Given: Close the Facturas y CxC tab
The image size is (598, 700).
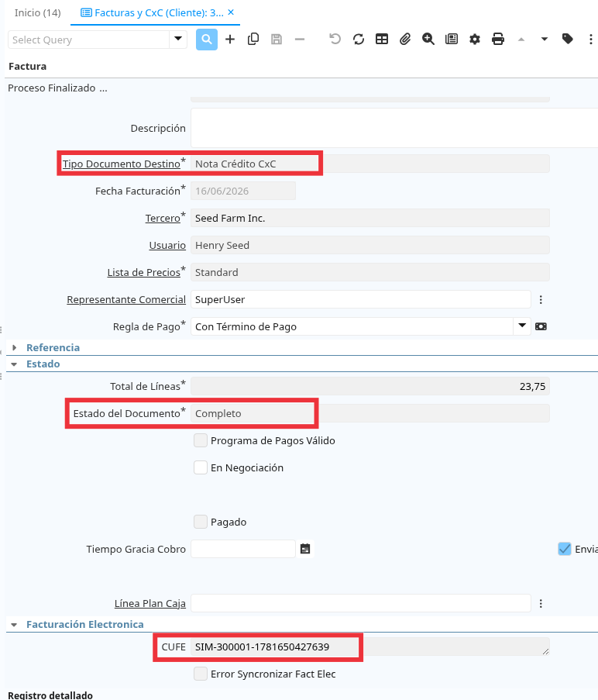Looking at the screenshot, I should (231, 12).
